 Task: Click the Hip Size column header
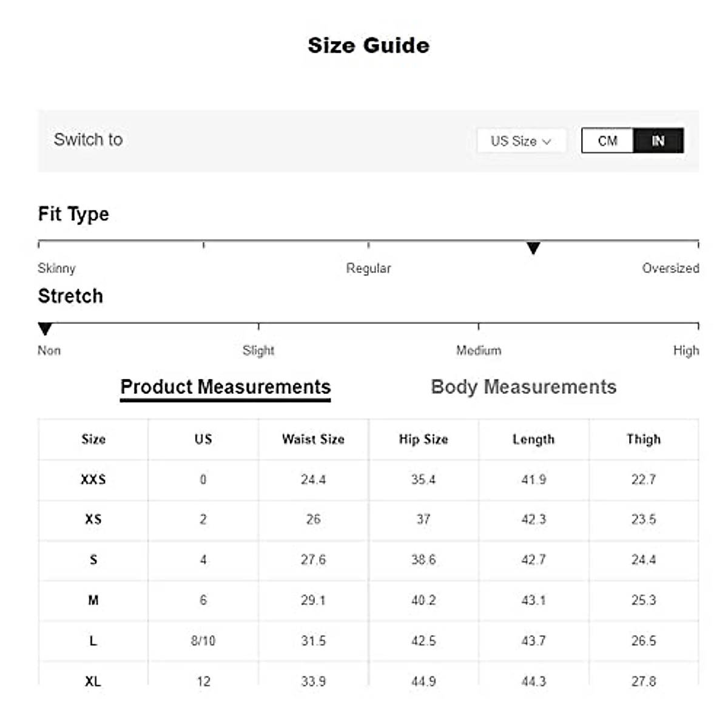(x=423, y=439)
